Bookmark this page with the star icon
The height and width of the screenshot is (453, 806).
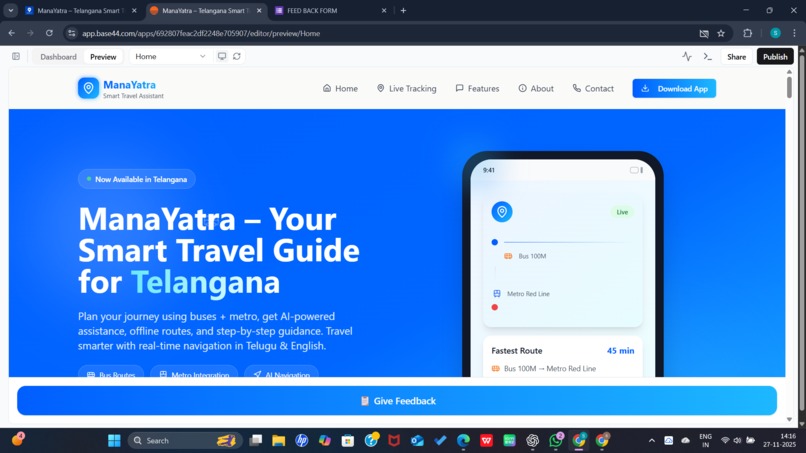click(721, 33)
